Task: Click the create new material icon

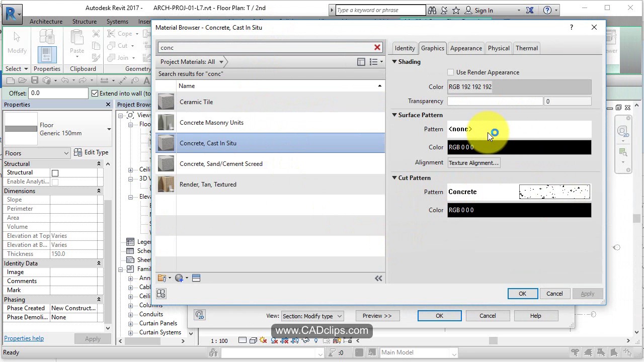Action: pyautogui.click(x=180, y=278)
